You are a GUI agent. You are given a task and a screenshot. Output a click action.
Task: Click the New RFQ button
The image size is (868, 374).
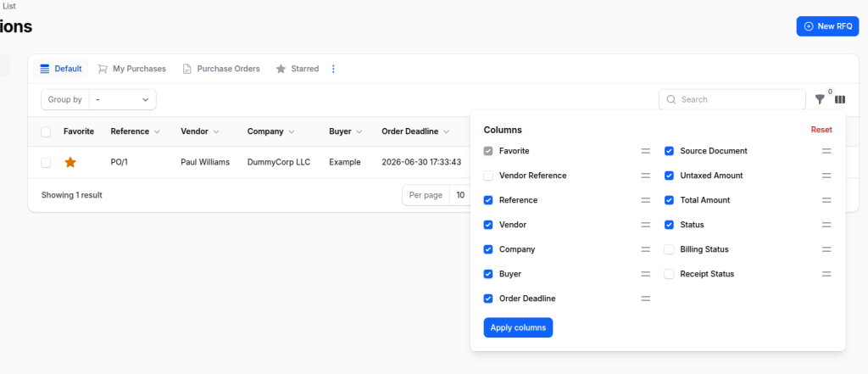(827, 26)
